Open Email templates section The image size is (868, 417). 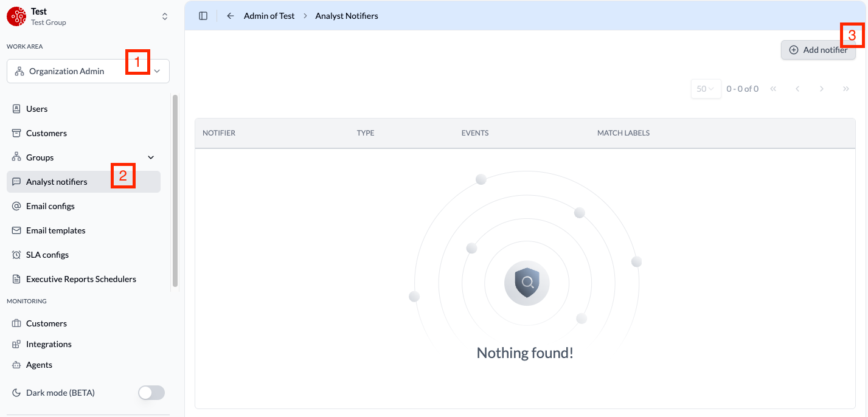pos(55,230)
